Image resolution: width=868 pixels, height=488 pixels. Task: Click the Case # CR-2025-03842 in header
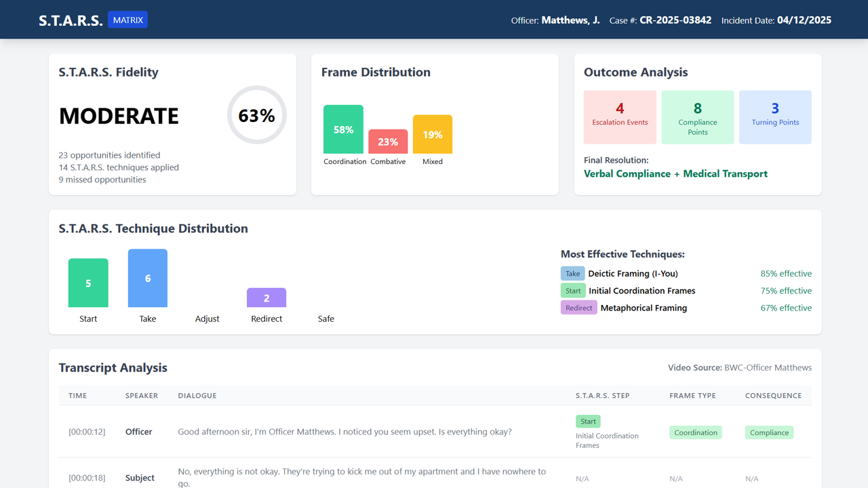coord(675,20)
